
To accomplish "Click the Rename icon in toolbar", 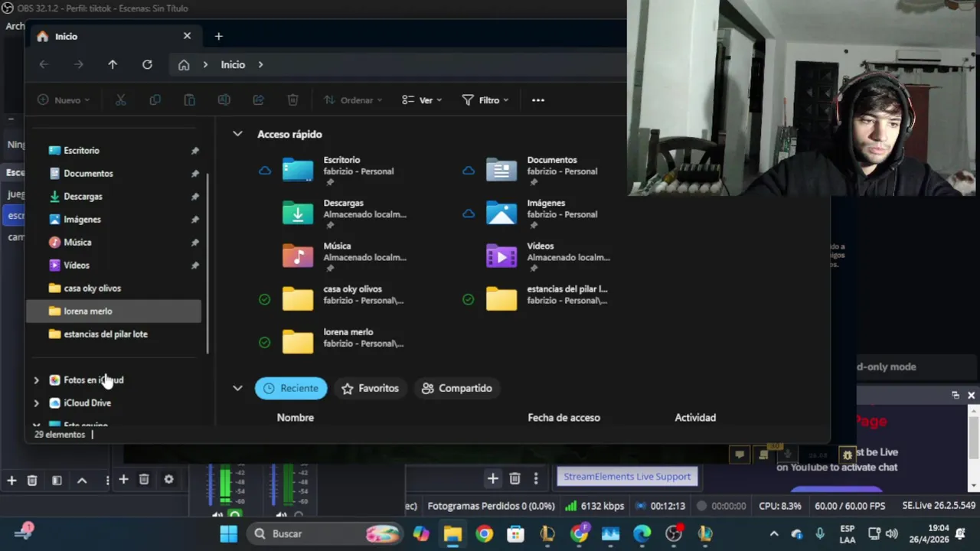I will tap(224, 100).
